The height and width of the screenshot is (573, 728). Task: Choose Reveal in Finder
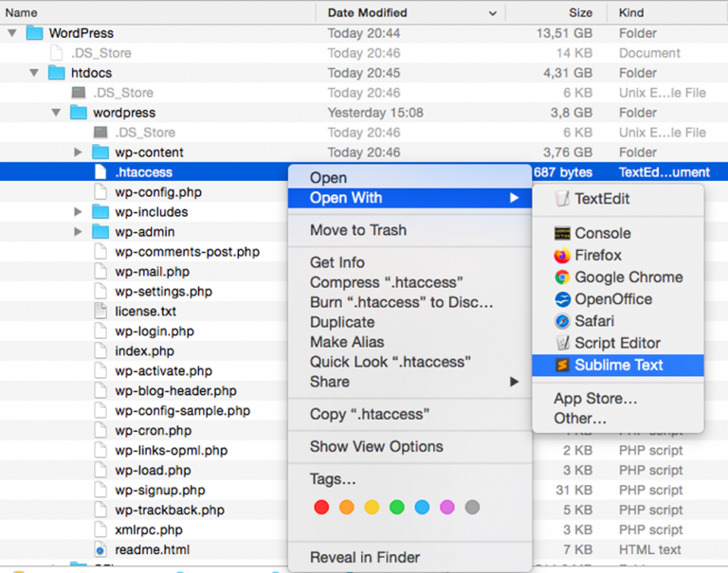(364, 557)
